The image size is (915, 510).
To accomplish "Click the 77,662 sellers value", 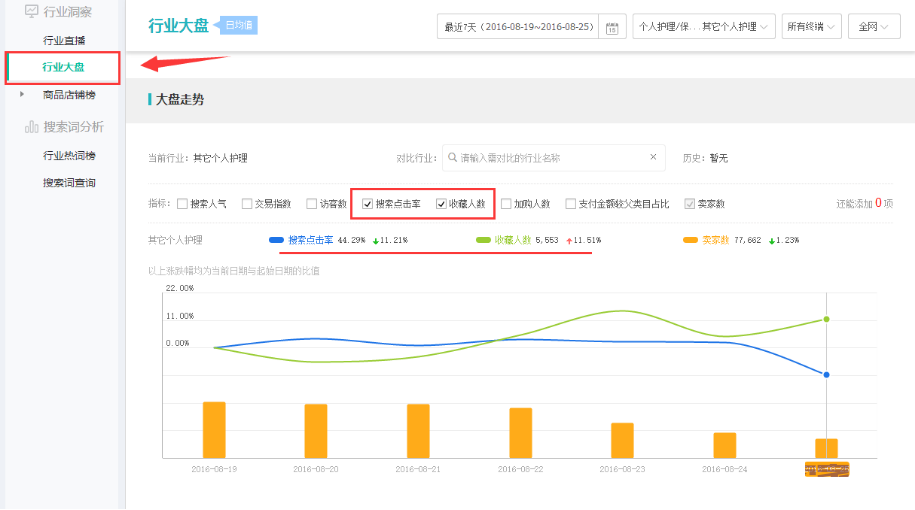I will pos(748,240).
